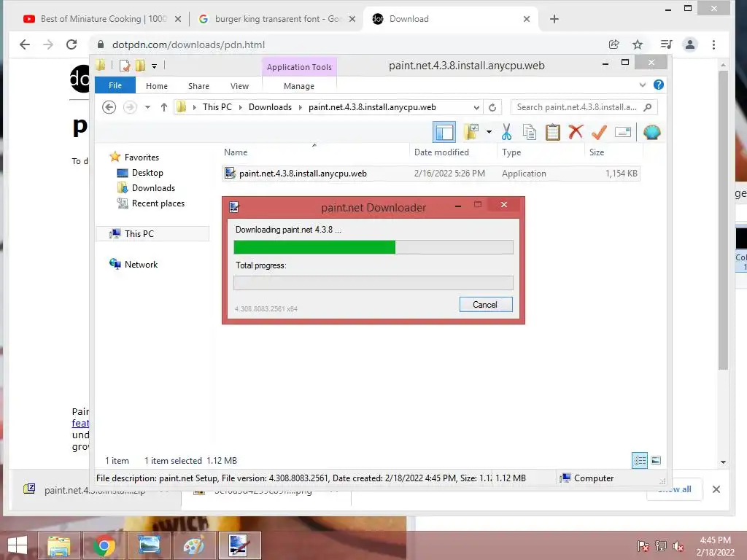Screen dimensions: 747x560
Task: Click the Chrome new tab plus button
Action: (554, 19)
